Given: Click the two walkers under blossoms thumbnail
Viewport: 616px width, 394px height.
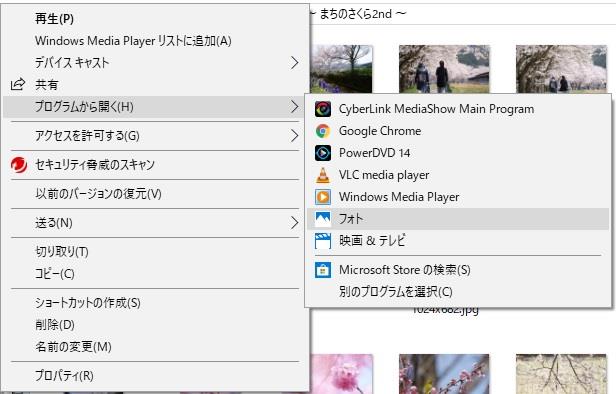Looking at the screenshot, I should [444, 69].
